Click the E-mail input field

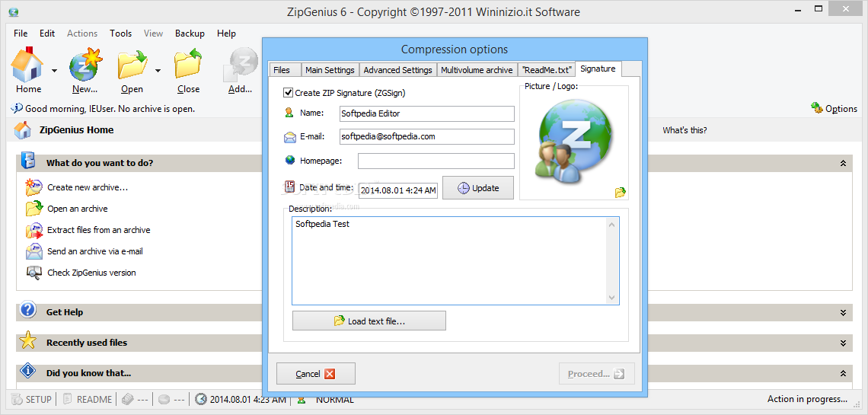[x=427, y=136]
